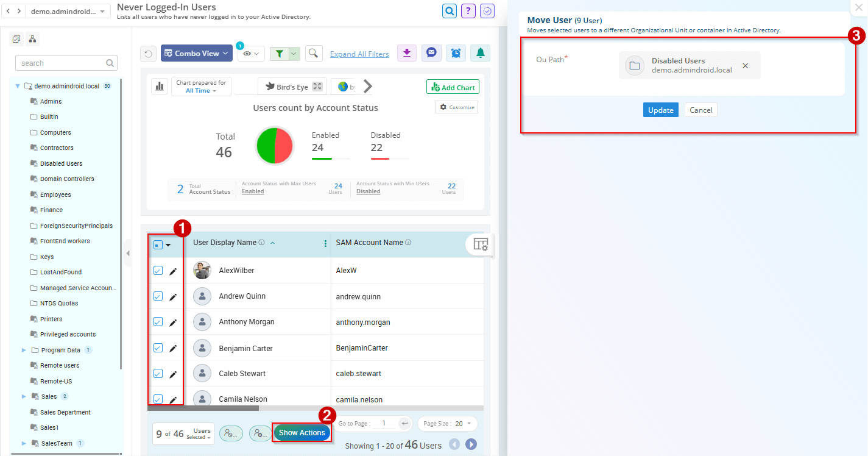Uncheck the Andrew Quinn row checkbox
This screenshot has height=456, width=868.
pos(158,296)
